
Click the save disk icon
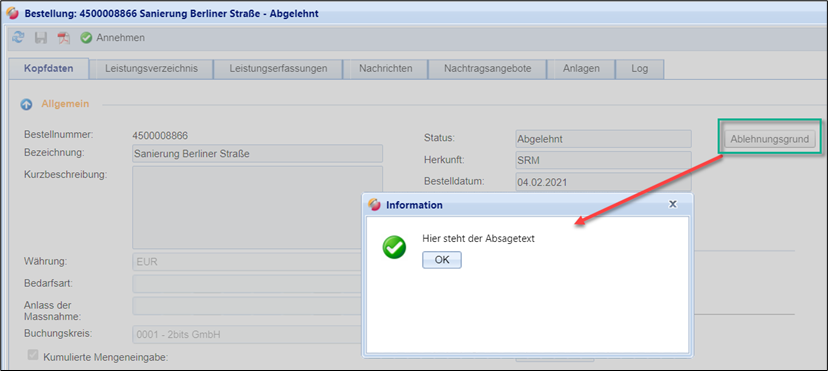pos(41,38)
